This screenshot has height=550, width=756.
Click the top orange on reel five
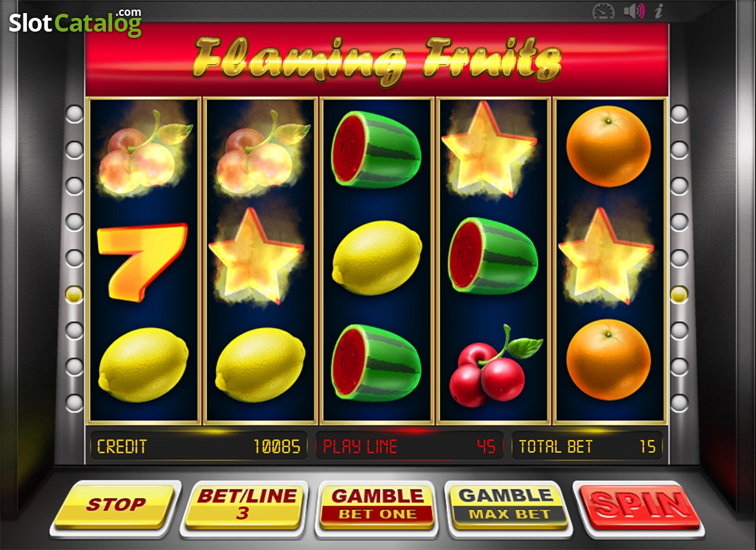click(608, 146)
